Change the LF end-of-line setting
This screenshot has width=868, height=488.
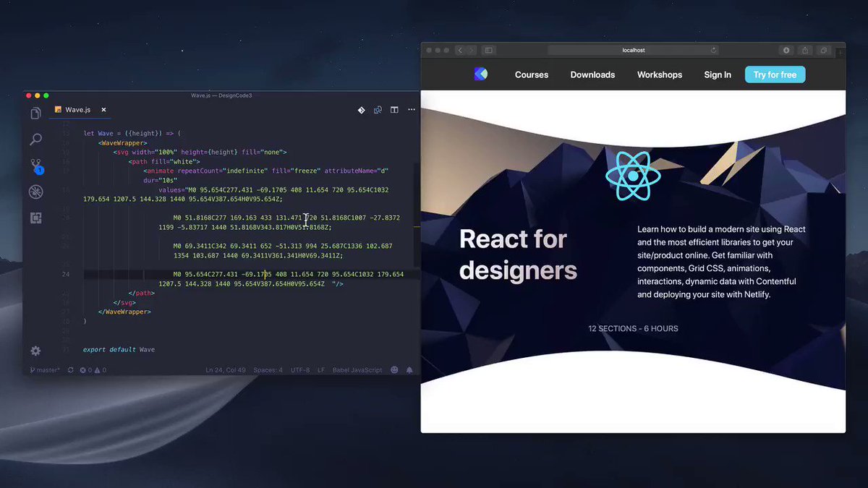pyautogui.click(x=320, y=369)
